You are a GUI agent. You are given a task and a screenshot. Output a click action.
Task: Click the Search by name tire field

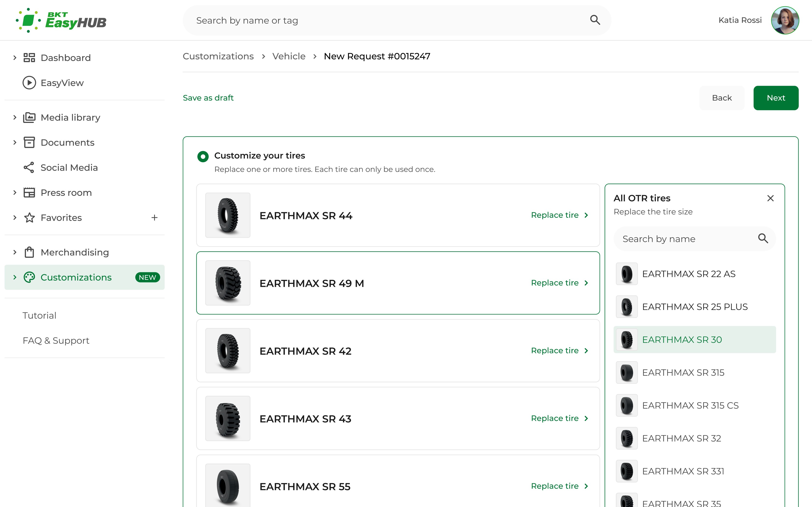coord(695,239)
